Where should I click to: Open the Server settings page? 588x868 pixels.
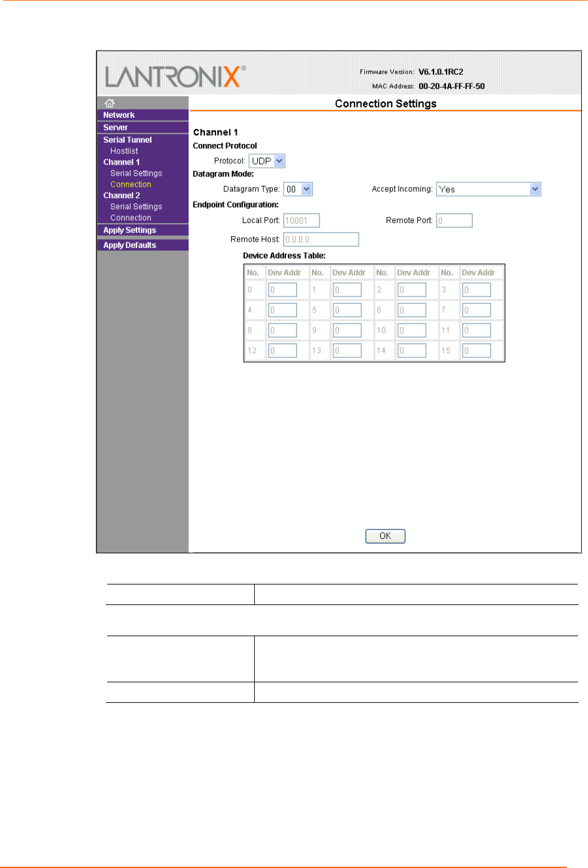115,128
